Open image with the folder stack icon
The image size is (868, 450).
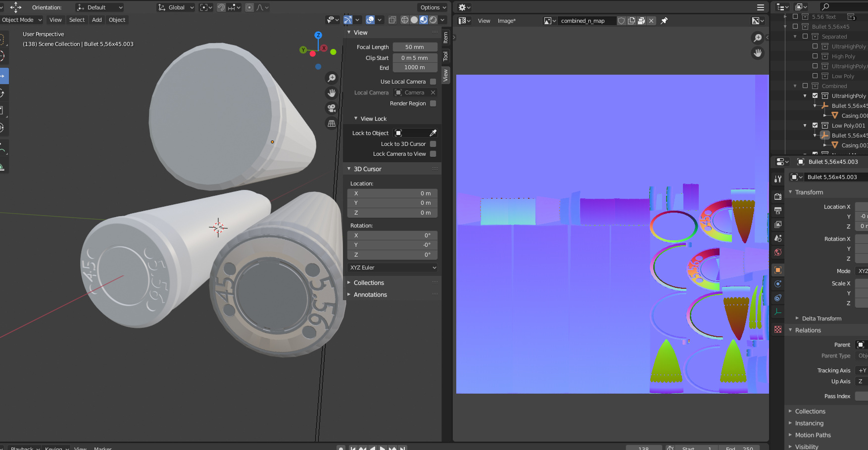coord(641,21)
